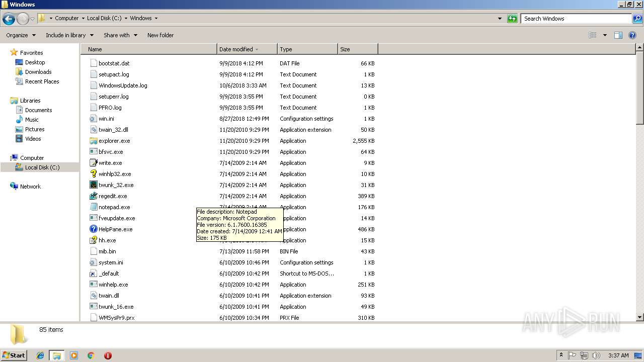Image resolution: width=644 pixels, height=362 pixels.
Task: Select the twain_32.dll icon
Action: pos(93,130)
